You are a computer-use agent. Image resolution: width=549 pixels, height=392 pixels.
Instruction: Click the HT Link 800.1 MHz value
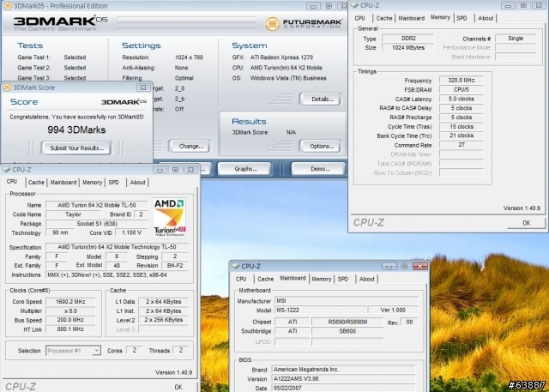click(x=70, y=329)
